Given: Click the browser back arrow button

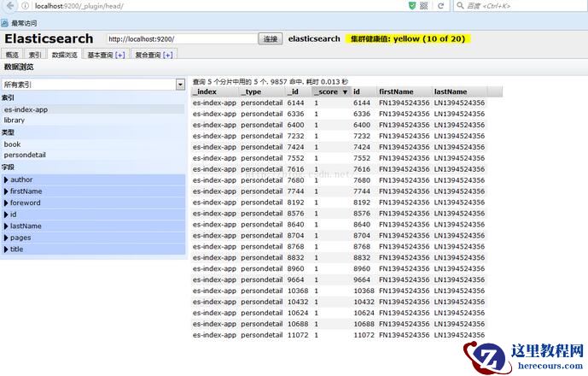Looking at the screenshot, I should [x=10, y=6].
